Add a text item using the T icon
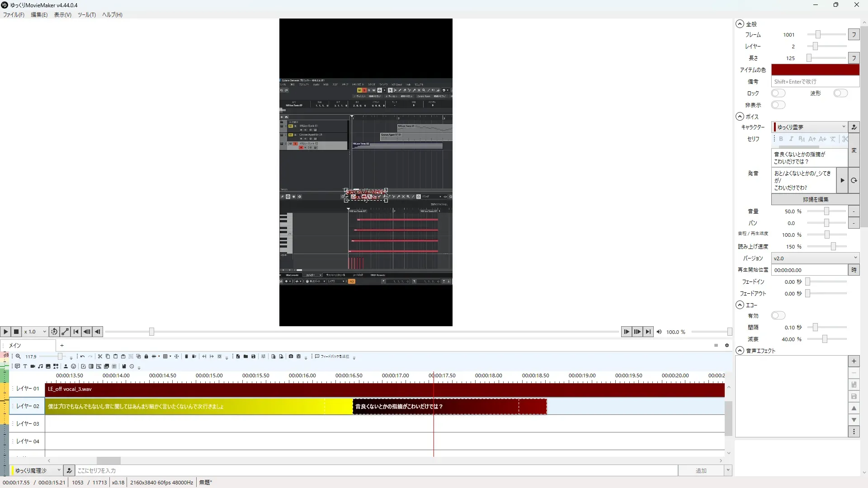The width and height of the screenshot is (868, 488). pyautogui.click(x=25, y=366)
